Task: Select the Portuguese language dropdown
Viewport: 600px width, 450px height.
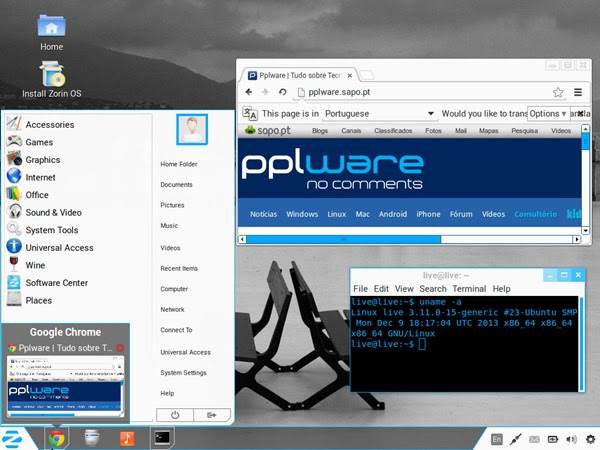Action: point(379,114)
